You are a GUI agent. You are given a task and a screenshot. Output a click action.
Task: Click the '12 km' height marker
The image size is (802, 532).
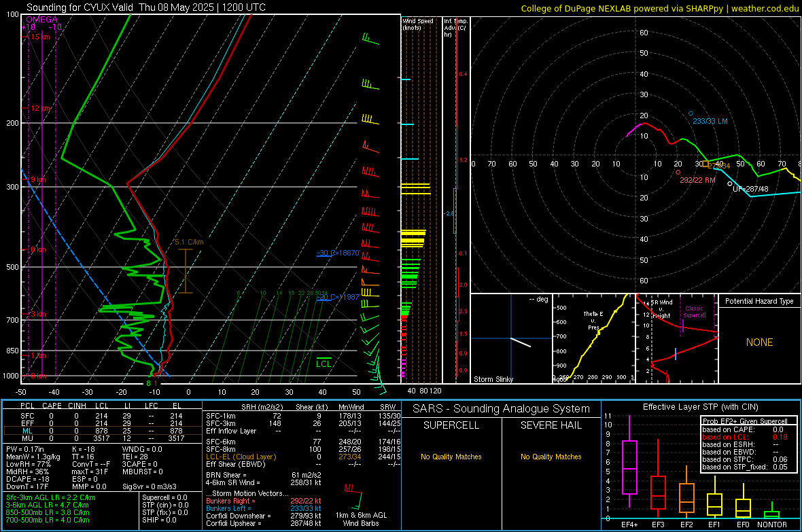point(40,108)
